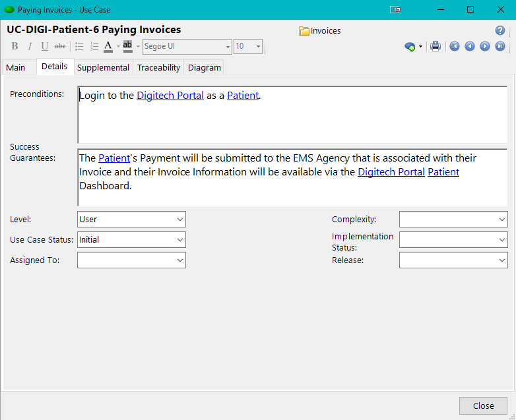Apply the text highlight color
516x420 pixels.
pyautogui.click(x=128, y=46)
